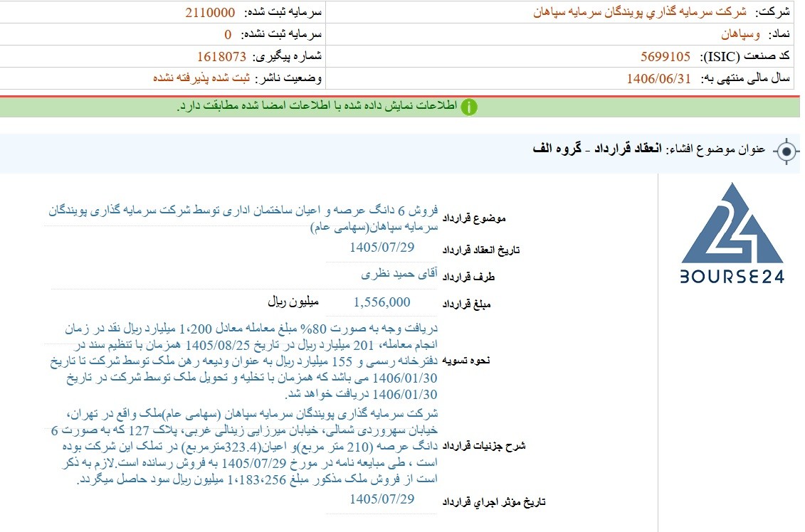Click the label کد صنعت (ISIC)
This screenshot has height=532, width=805.
745,56
